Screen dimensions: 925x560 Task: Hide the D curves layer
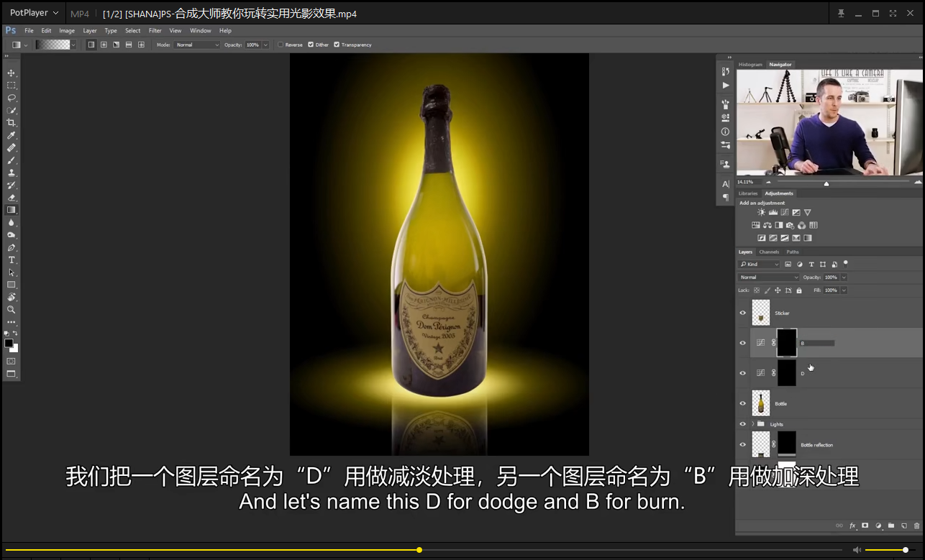pyautogui.click(x=743, y=373)
